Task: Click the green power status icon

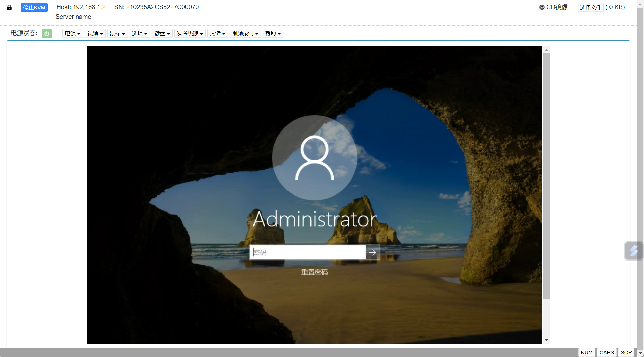Action: 46,33
